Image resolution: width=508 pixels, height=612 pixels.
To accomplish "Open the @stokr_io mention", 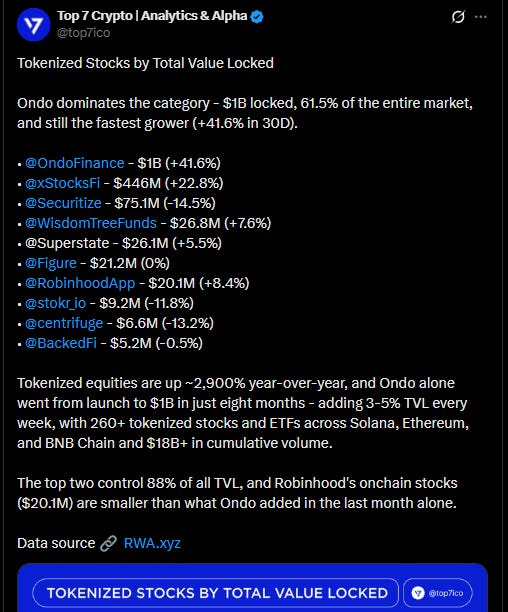I will tap(55, 303).
